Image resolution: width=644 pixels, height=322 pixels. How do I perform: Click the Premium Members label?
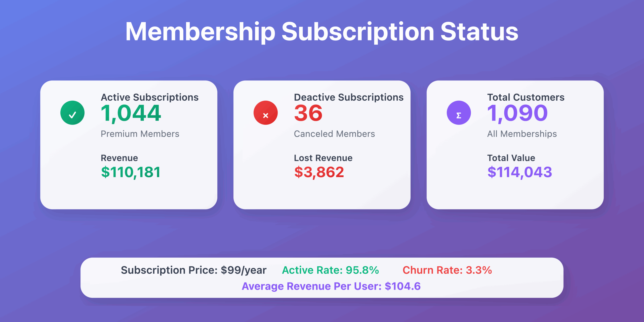(x=140, y=134)
